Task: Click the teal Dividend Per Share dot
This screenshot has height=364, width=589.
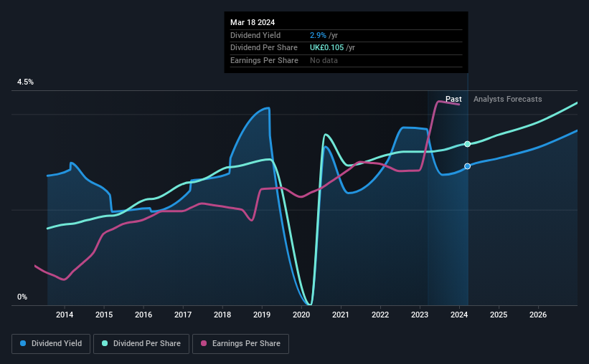Action: point(105,343)
